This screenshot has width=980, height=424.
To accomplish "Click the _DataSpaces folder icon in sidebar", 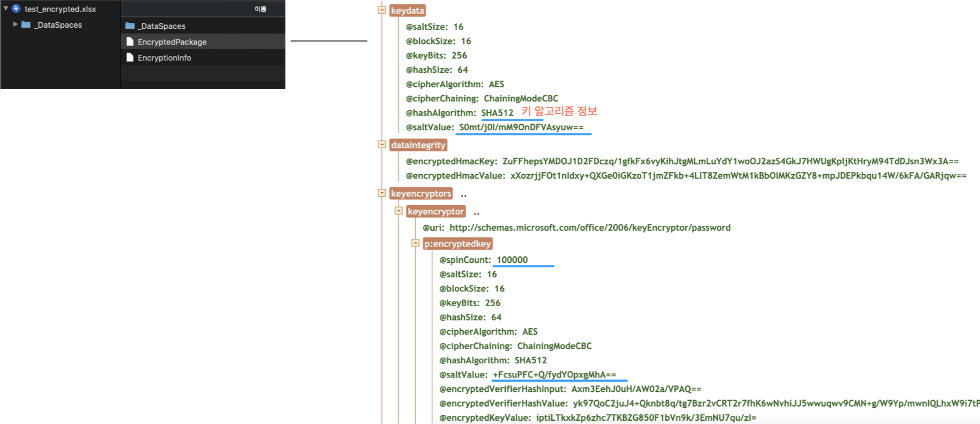I will [x=26, y=24].
